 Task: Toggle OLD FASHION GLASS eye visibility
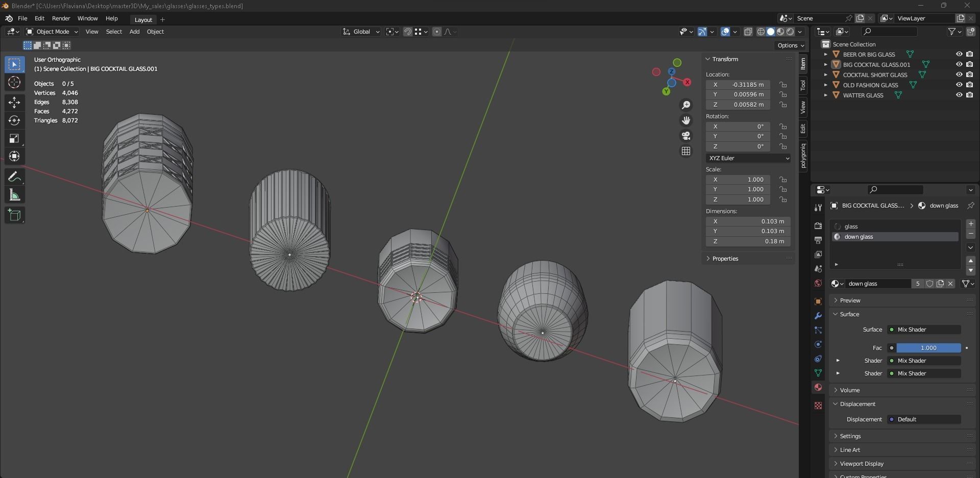point(959,85)
